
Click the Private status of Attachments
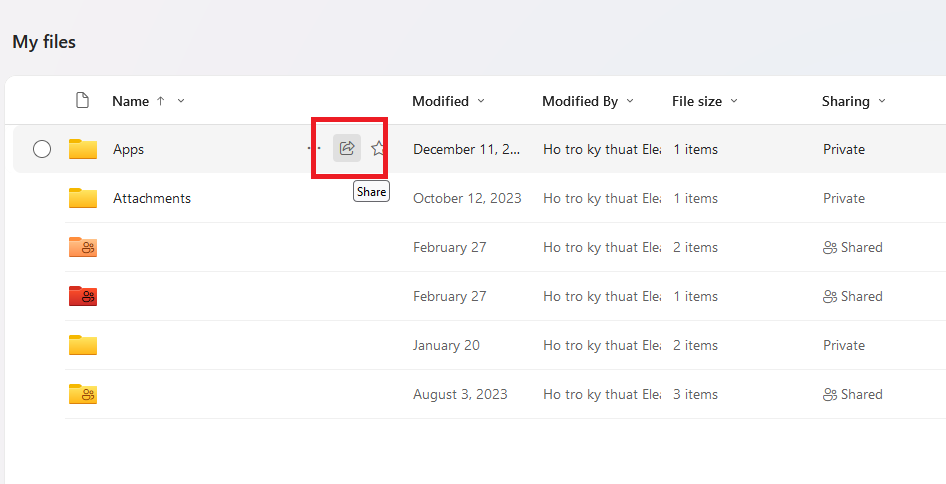coord(844,198)
